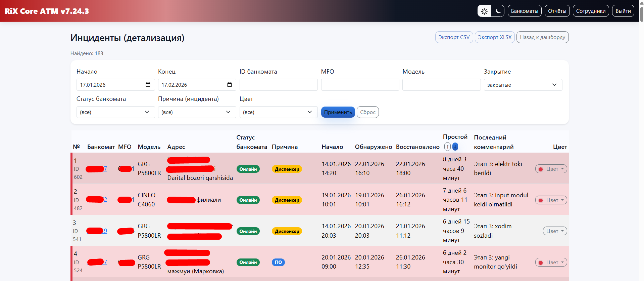Image resolution: width=644 pixels, height=281 pixels.
Task: Expand the Цвет filter dropdown
Action: pos(278,112)
